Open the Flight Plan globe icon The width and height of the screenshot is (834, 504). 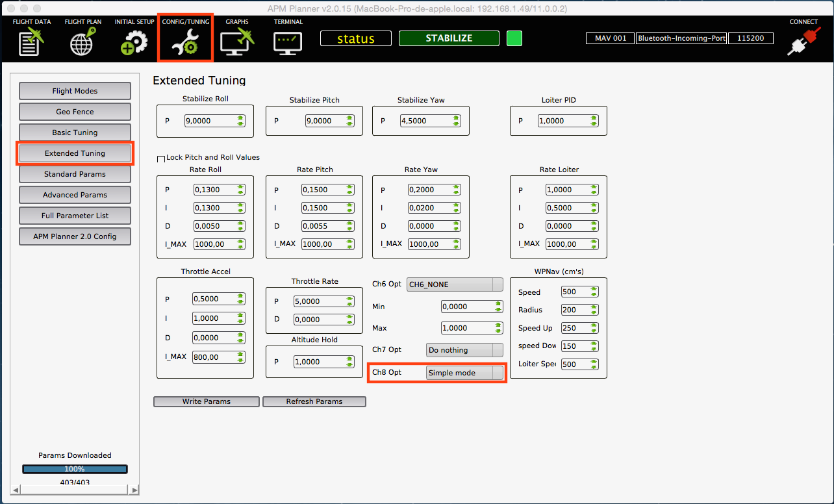82,43
